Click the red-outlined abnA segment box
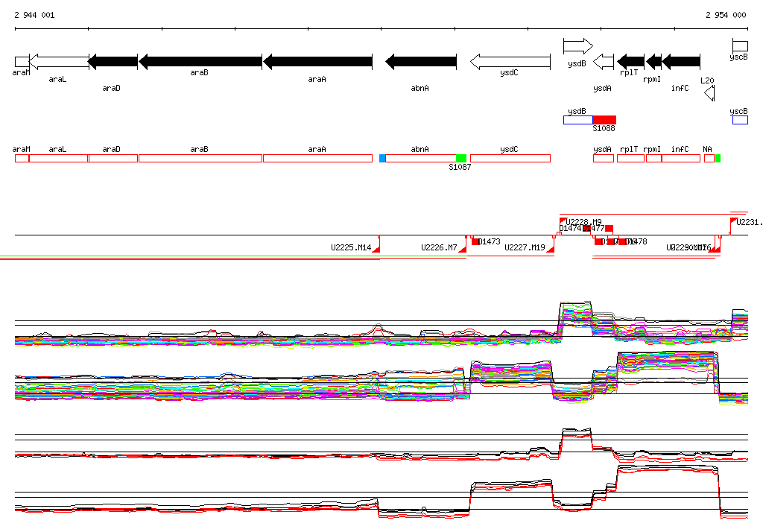The height and width of the screenshot is (532, 763). [421, 158]
